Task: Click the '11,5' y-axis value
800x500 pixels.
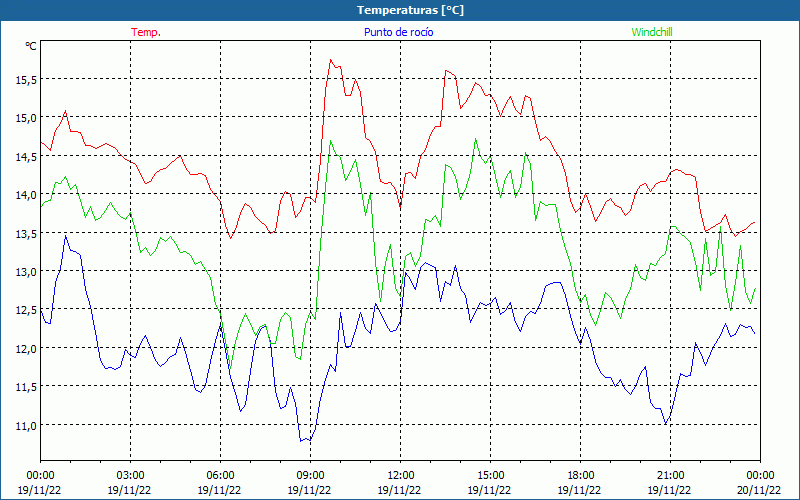Action: [27, 387]
